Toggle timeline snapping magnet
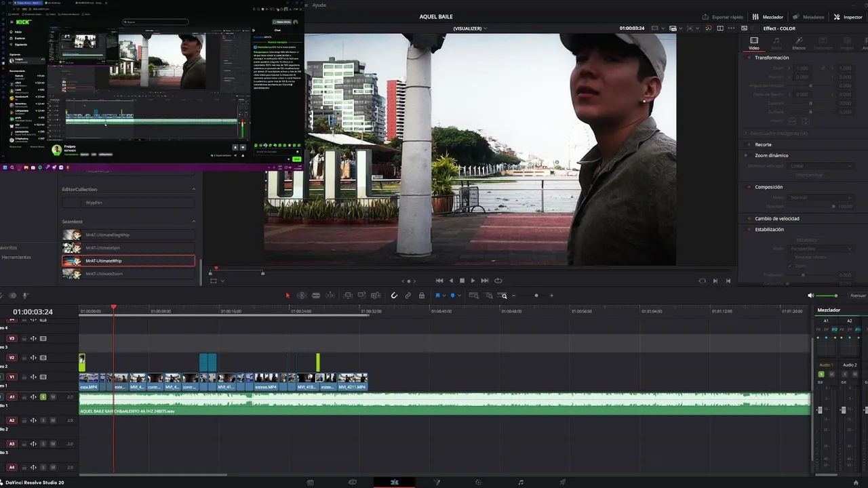This screenshot has width=868, height=488. [394, 296]
